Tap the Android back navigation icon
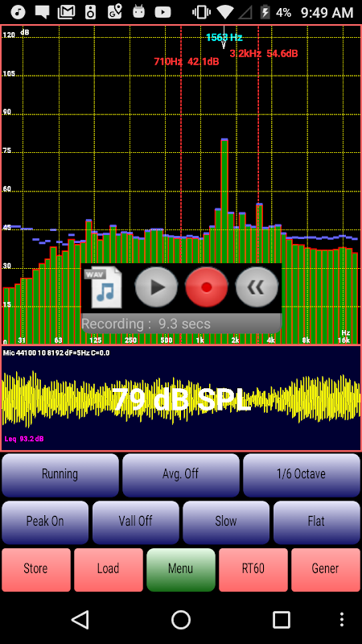 (80, 619)
